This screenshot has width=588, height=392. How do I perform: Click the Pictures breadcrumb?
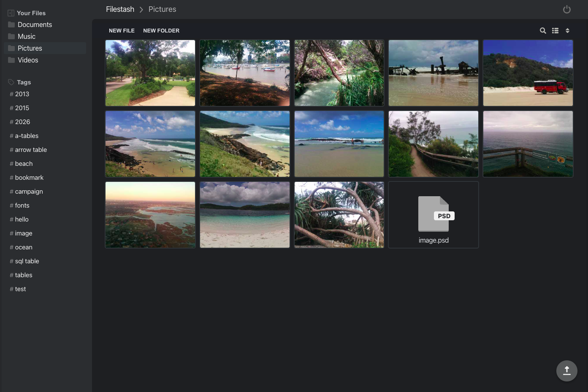[x=162, y=9]
